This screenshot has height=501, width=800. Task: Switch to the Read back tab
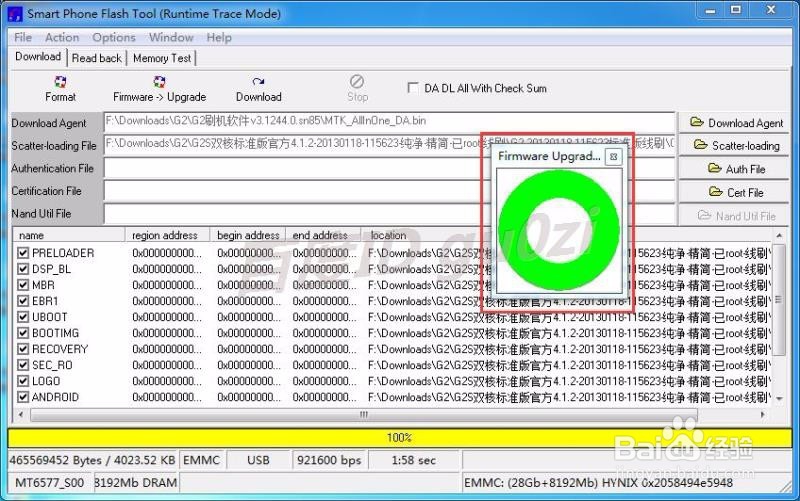[97, 58]
